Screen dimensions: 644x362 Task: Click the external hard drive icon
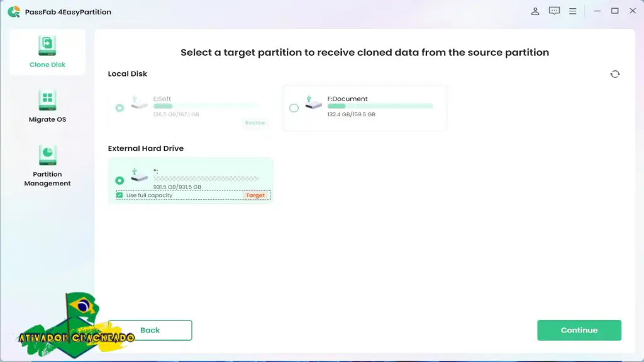click(139, 175)
